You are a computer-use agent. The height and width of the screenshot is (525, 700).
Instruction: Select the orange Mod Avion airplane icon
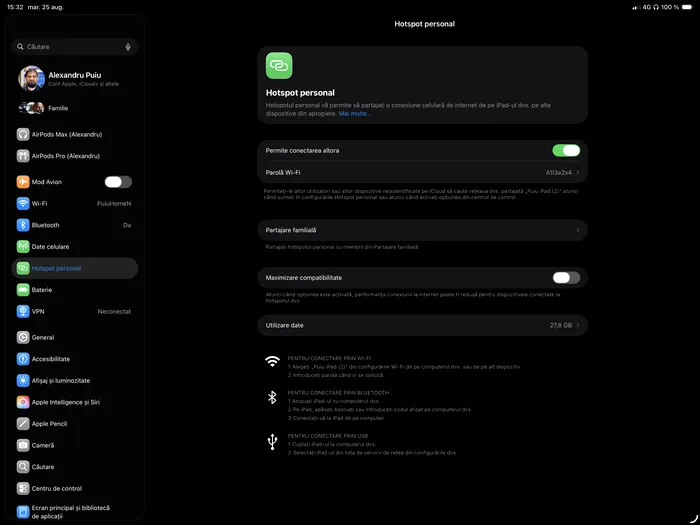click(x=23, y=182)
